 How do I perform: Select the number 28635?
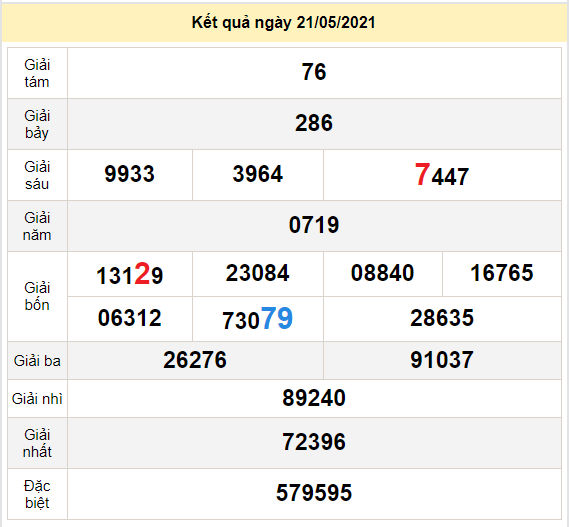click(442, 318)
